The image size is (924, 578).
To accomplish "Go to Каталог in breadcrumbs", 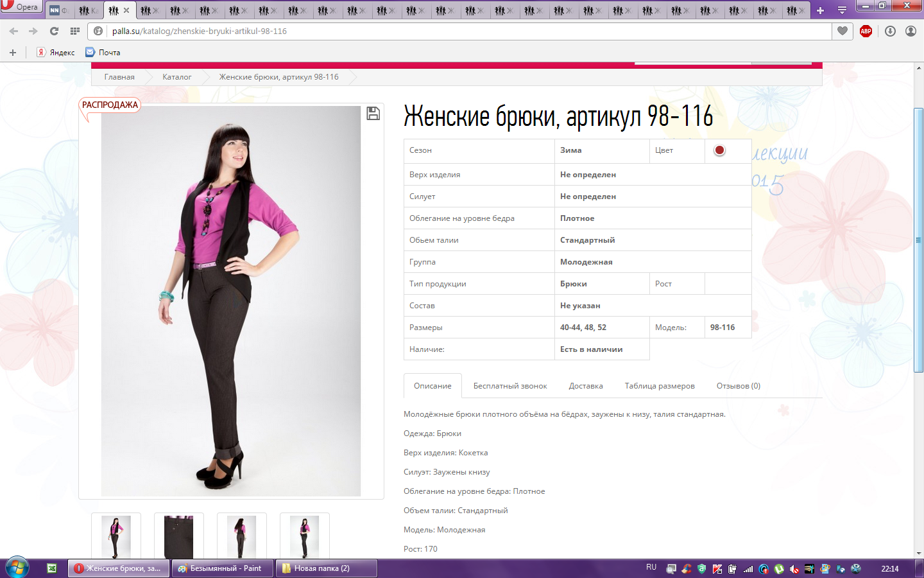I will tap(176, 77).
